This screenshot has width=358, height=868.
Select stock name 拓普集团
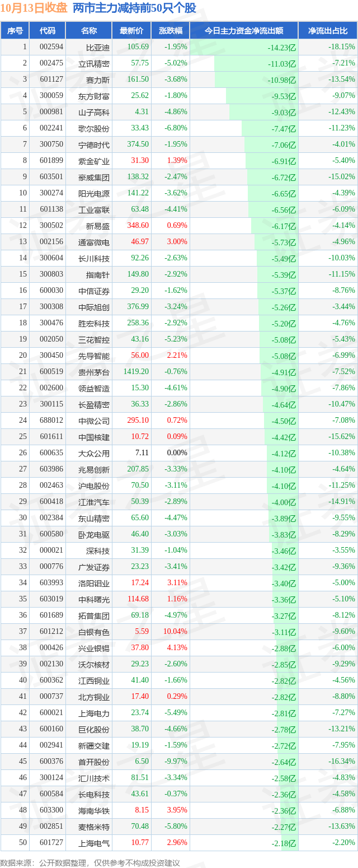[94, 616]
